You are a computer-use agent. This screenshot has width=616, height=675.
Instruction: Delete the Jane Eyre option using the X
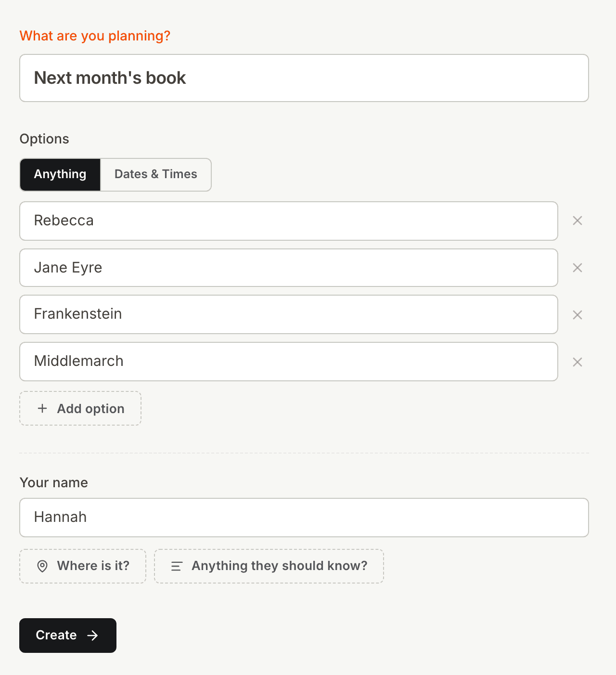tap(577, 268)
